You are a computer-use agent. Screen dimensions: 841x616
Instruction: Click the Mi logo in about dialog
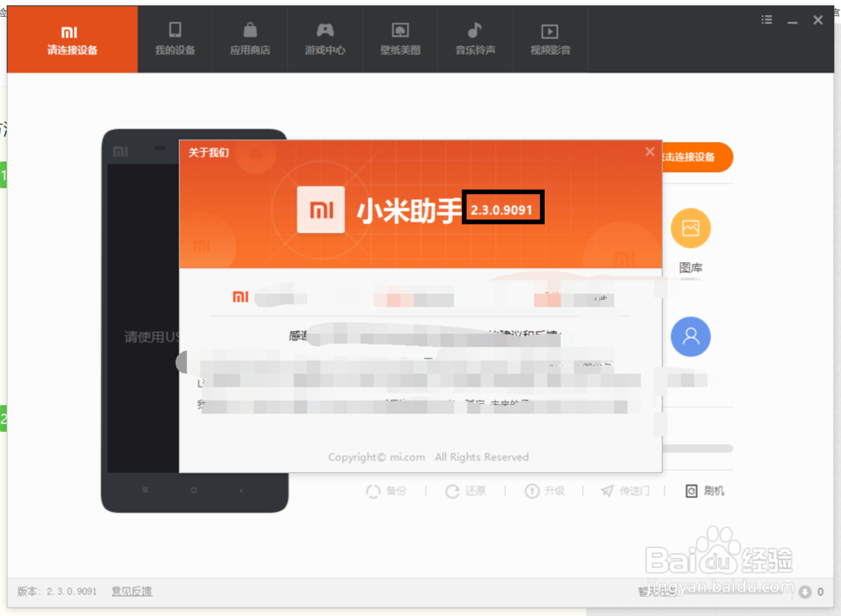click(x=320, y=209)
